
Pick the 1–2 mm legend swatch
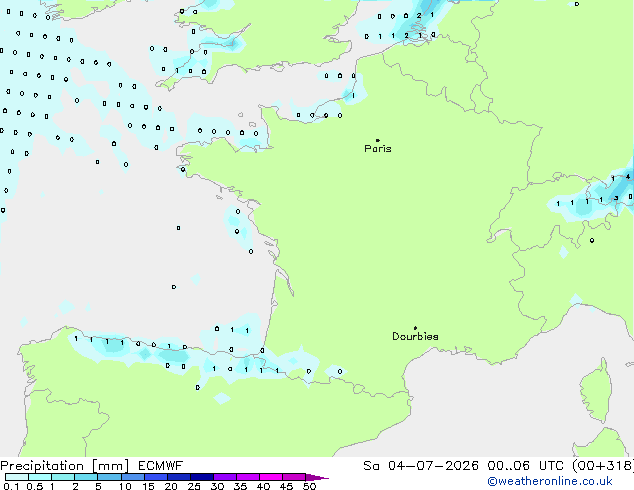click(x=63, y=477)
